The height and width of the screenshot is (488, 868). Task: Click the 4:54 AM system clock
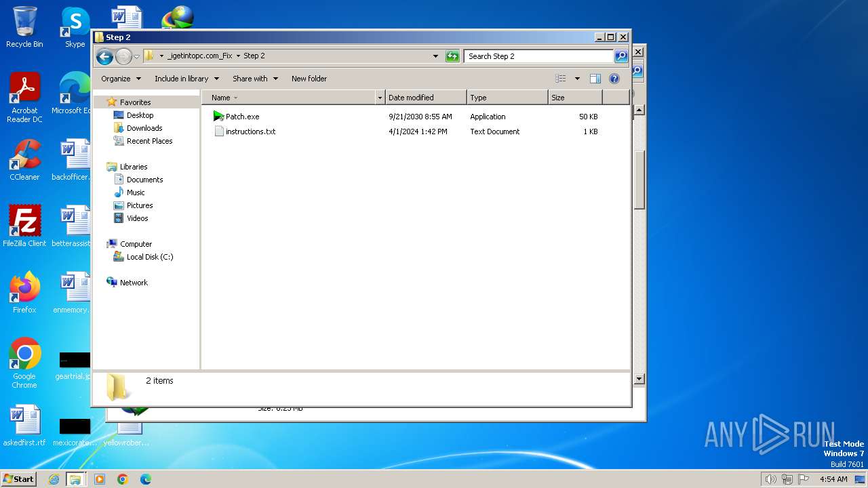pos(834,479)
